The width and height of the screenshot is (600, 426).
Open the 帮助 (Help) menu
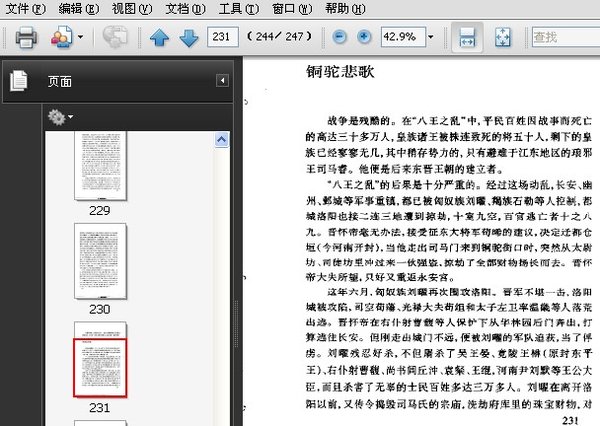click(x=340, y=9)
